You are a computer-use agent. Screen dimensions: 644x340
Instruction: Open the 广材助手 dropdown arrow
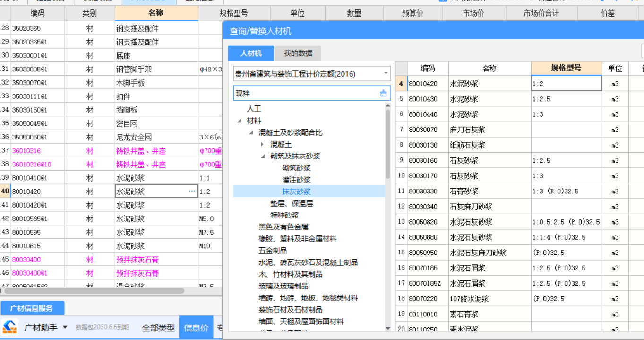[65, 327]
